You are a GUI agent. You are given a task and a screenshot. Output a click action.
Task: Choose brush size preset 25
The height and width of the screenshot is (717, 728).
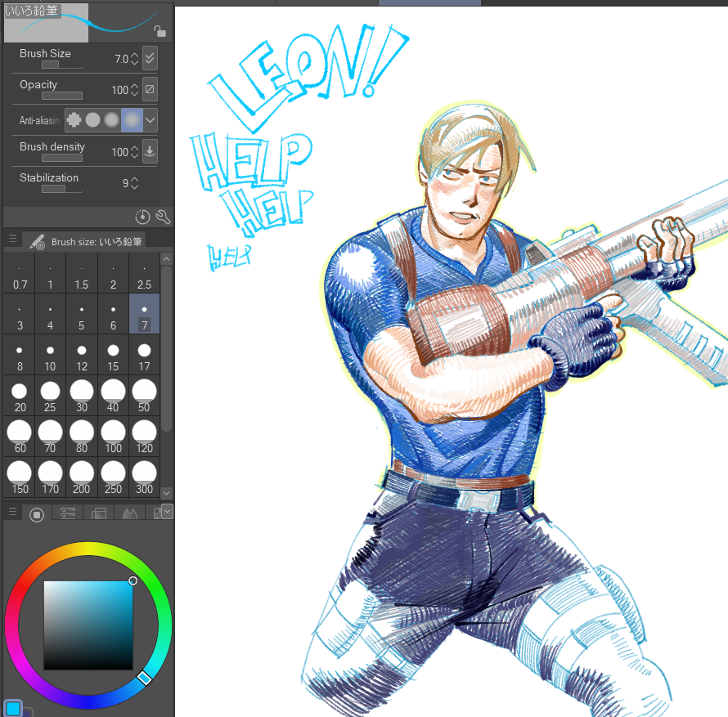(x=50, y=396)
